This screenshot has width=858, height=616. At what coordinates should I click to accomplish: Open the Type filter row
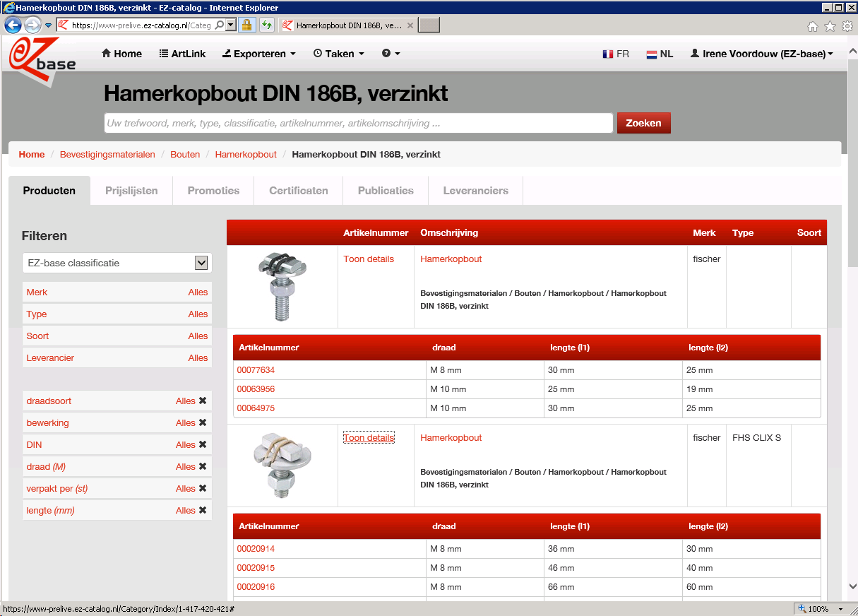pos(117,314)
